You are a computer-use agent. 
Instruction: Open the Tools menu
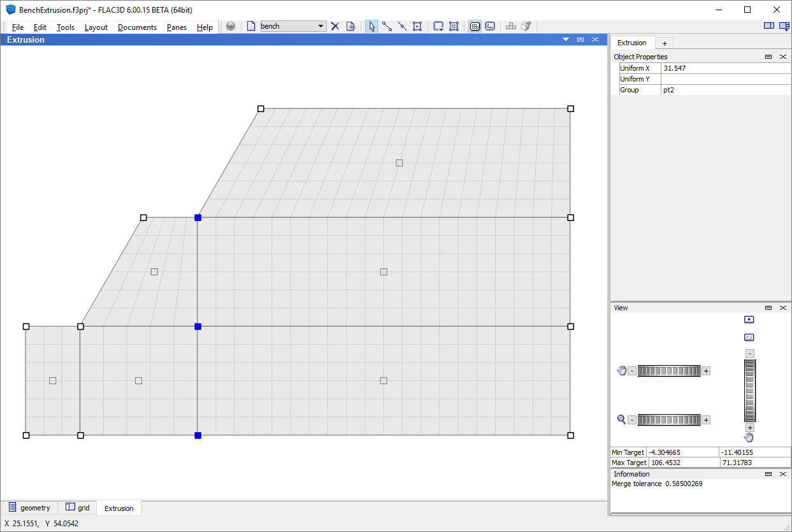coord(65,27)
